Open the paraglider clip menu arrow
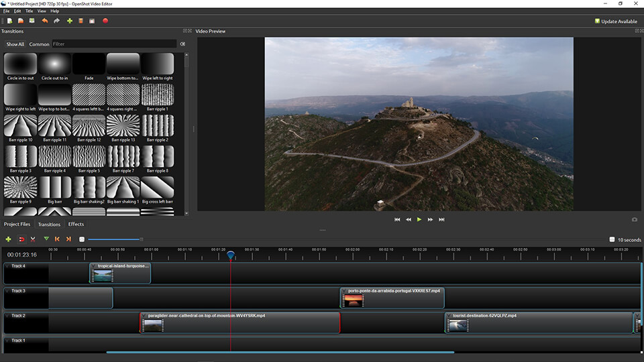 pos(144,316)
